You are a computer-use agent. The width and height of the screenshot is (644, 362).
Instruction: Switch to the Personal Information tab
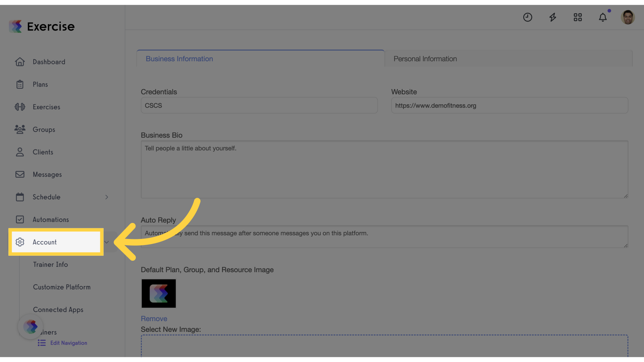click(508, 59)
